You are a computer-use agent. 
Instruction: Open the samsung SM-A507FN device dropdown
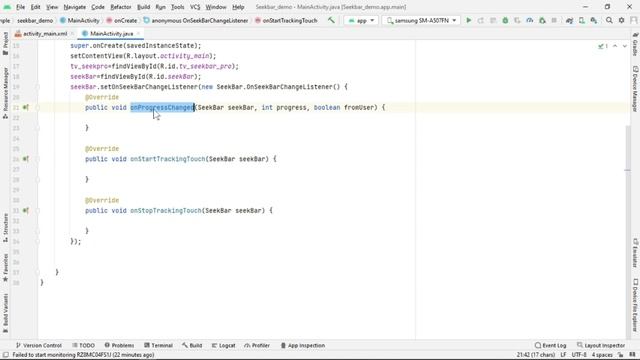point(421,20)
